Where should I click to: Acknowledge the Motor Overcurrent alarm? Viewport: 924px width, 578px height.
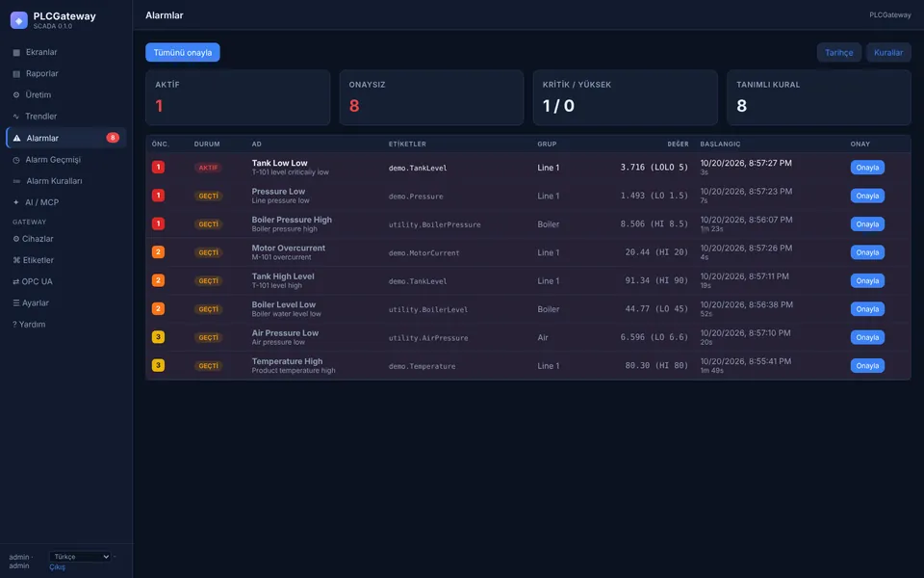(x=867, y=252)
